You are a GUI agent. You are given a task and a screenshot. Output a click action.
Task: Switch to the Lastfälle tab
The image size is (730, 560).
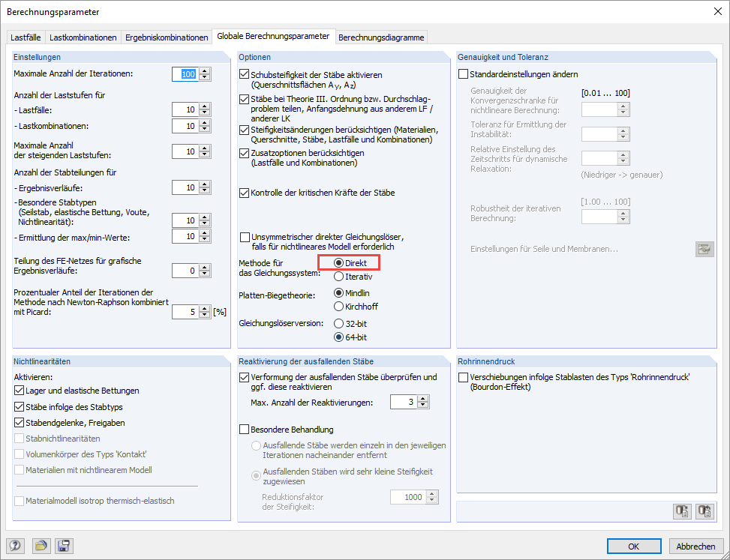tap(26, 37)
